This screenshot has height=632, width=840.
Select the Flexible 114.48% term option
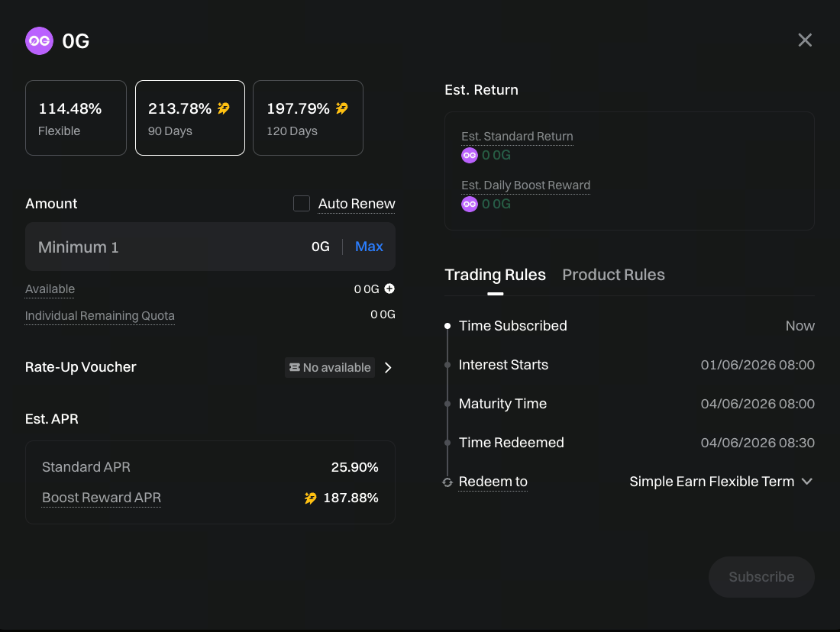[76, 118]
